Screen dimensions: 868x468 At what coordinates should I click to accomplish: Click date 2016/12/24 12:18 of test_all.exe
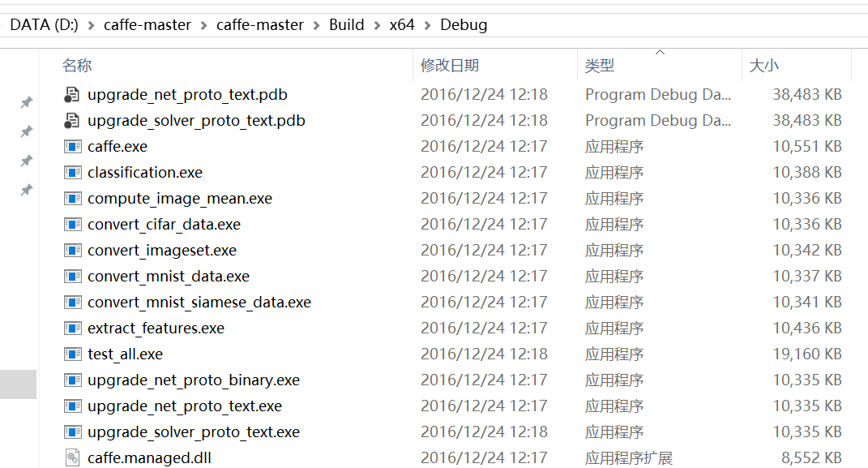(x=485, y=354)
